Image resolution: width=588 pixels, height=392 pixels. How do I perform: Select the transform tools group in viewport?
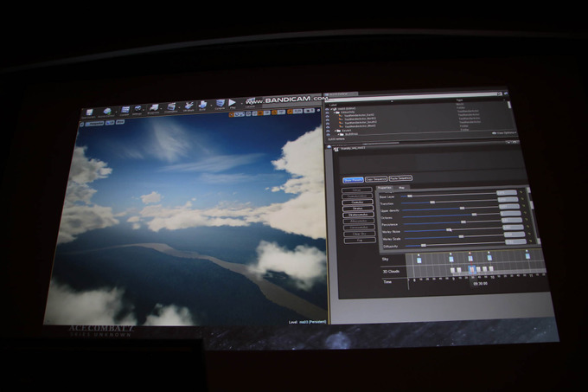[x=237, y=114]
